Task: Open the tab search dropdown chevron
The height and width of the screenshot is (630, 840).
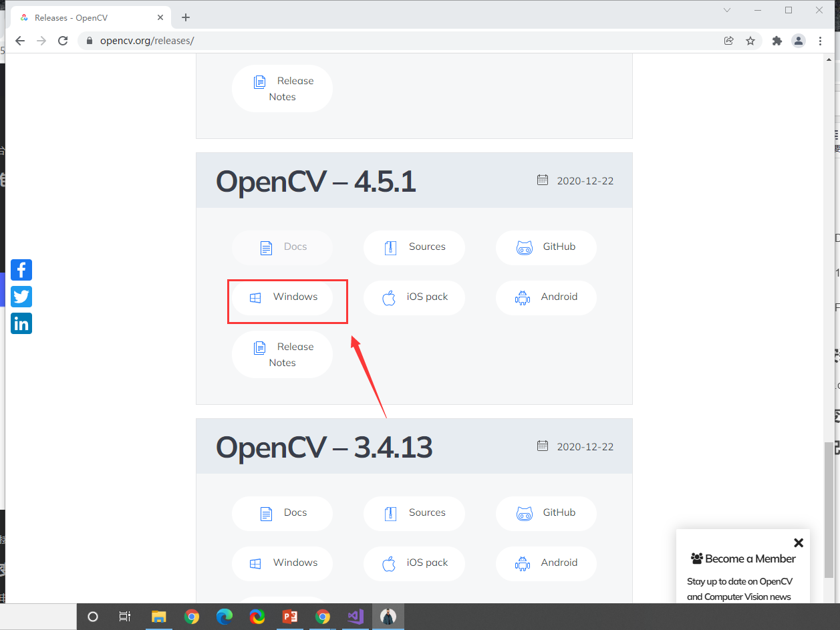Action: (x=727, y=10)
